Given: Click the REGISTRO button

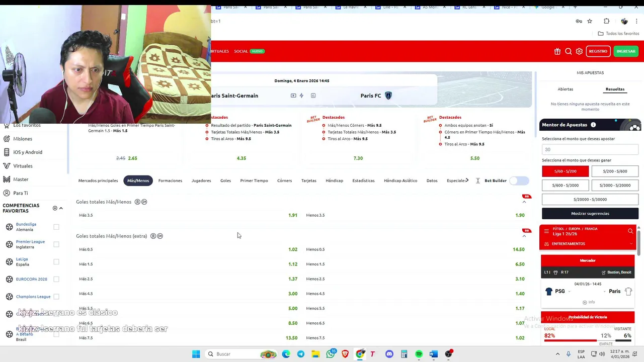Looking at the screenshot, I should click(598, 51).
